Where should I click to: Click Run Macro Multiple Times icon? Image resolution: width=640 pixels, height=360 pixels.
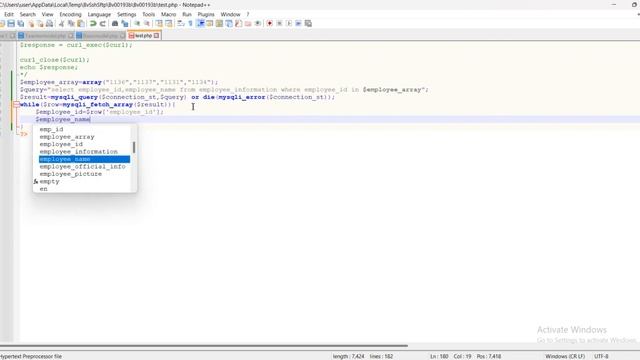(x=298, y=24)
